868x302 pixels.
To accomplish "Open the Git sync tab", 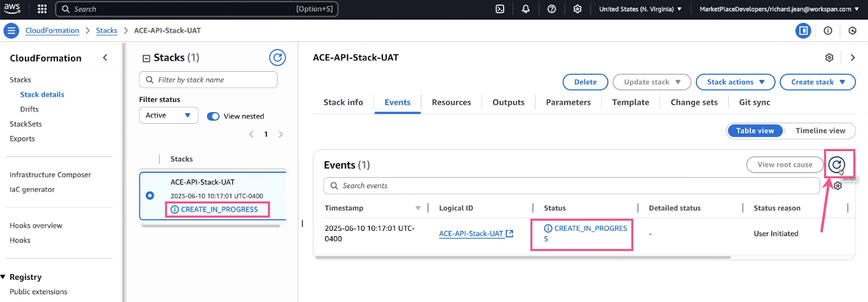I will click(755, 102).
